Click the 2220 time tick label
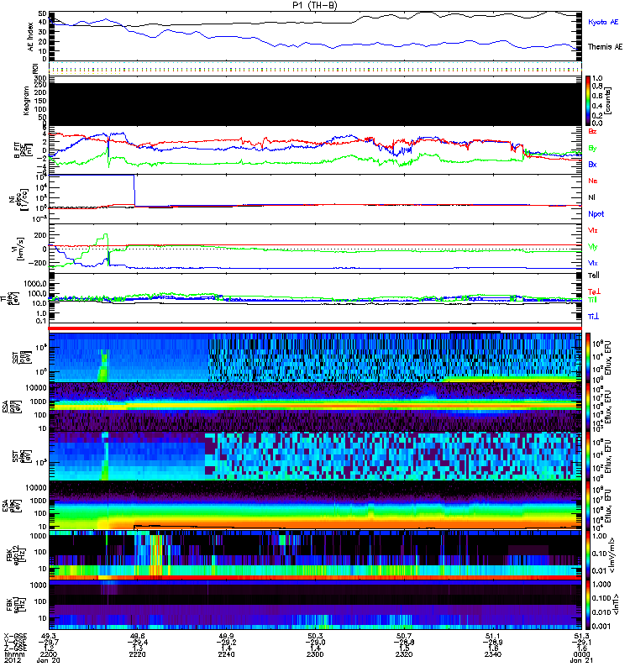 pyautogui.click(x=137, y=654)
